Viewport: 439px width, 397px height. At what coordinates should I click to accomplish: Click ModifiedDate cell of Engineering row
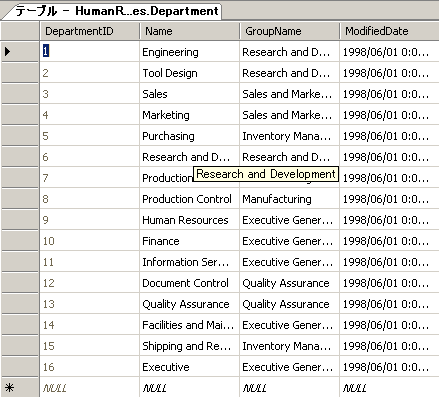click(x=389, y=52)
